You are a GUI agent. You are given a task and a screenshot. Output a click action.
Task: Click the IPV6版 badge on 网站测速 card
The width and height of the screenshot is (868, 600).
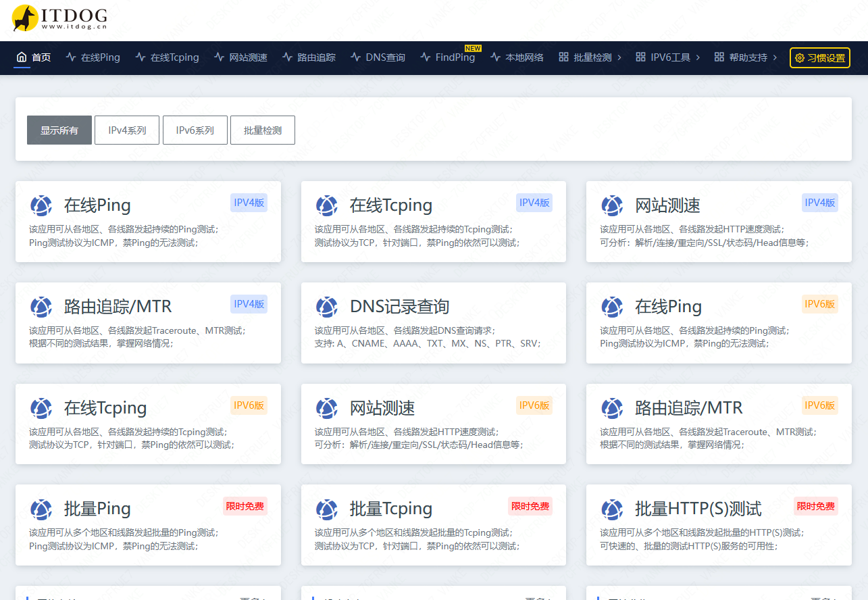coord(534,405)
